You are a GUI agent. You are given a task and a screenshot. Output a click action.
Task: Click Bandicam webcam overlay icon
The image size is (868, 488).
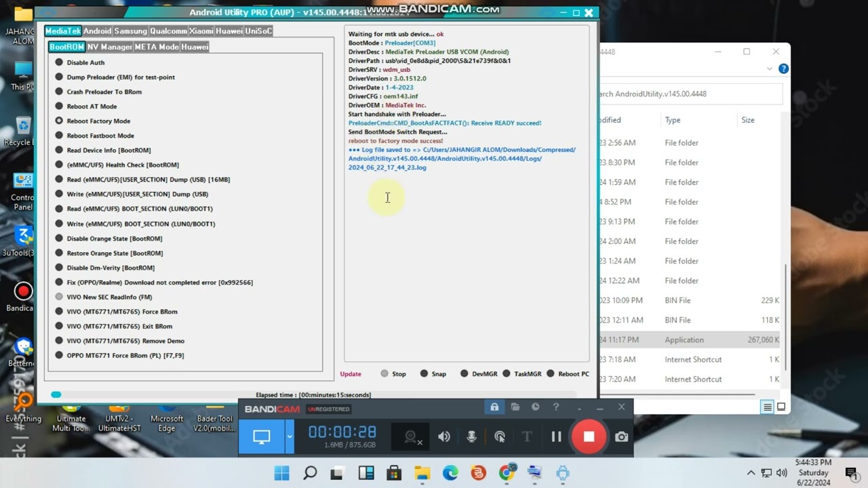pyautogui.click(x=412, y=437)
